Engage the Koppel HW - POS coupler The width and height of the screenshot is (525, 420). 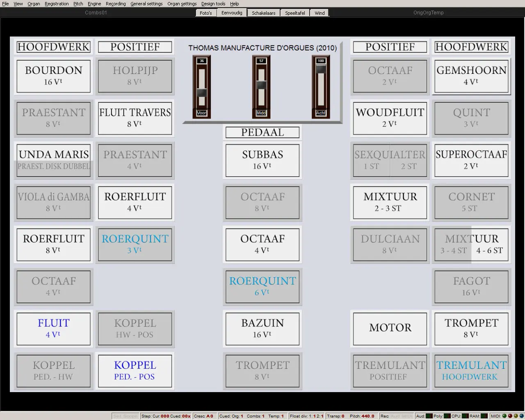135,328
